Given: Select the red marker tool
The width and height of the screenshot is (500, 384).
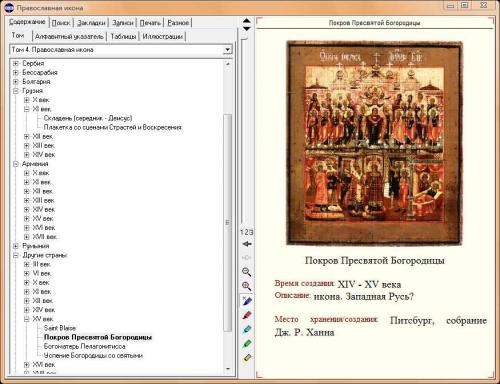Looking at the screenshot, I should pos(247,315).
